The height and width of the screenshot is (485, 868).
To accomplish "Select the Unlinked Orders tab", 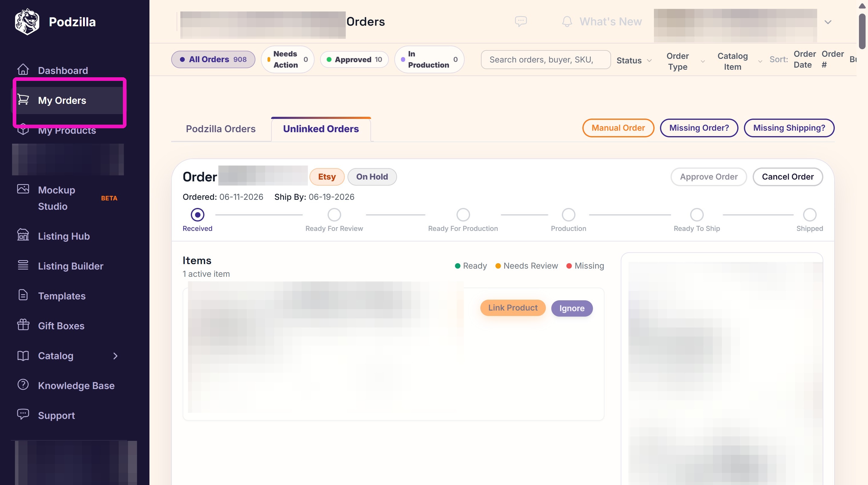I will click(321, 129).
